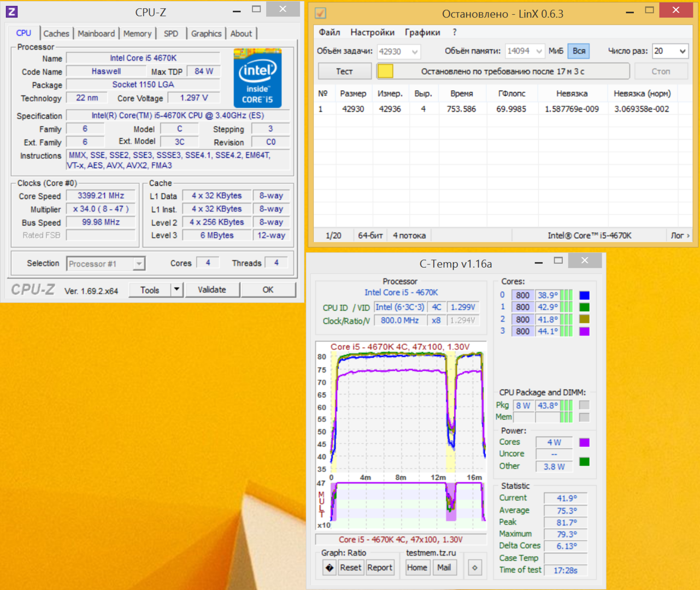Image resolution: width=700 pixels, height=590 pixels.
Task: Click the small diamond button beside Mail
Action: click(x=474, y=568)
